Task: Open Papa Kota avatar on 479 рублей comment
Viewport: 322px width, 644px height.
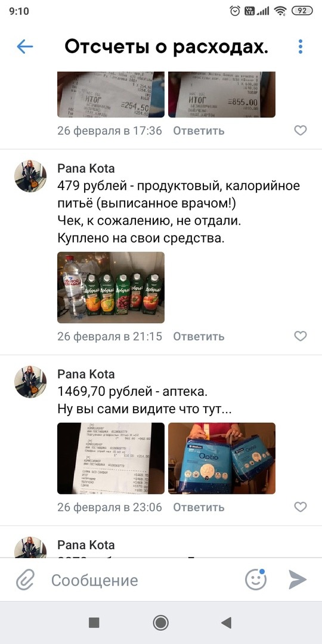Action: [x=30, y=176]
